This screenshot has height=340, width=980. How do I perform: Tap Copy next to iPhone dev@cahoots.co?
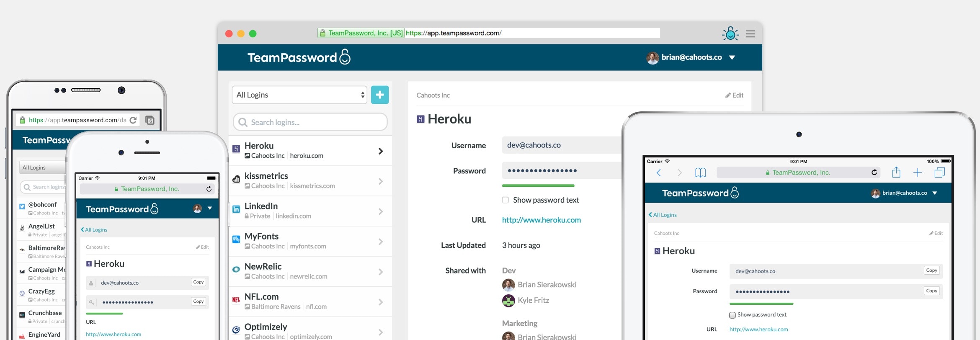coord(199,282)
